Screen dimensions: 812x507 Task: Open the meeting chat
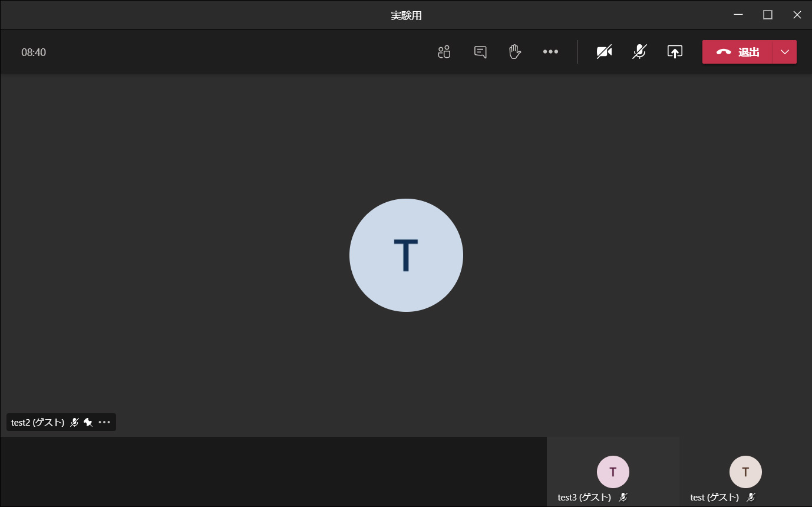(480, 52)
